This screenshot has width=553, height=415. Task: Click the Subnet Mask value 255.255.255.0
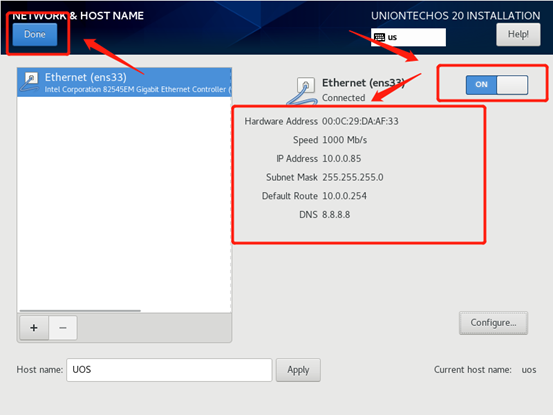(353, 177)
